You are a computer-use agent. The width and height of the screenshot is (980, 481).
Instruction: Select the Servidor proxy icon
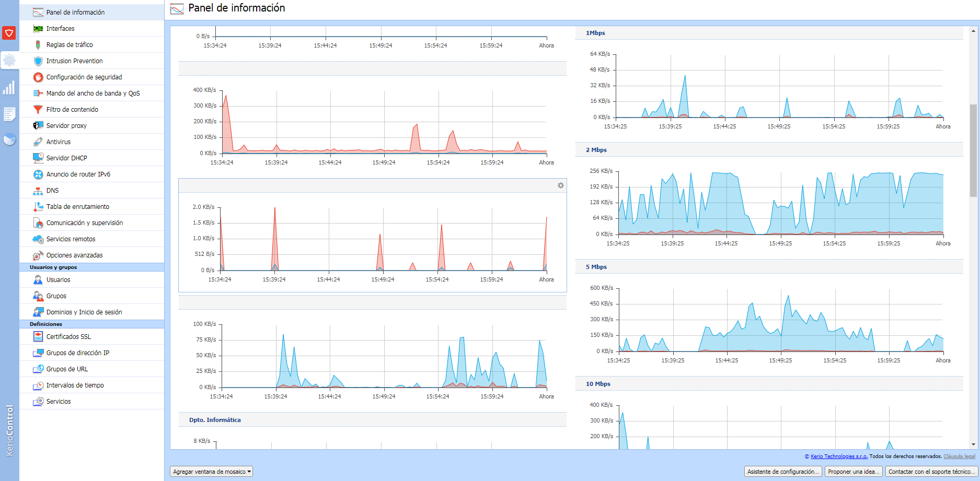(37, 125)
